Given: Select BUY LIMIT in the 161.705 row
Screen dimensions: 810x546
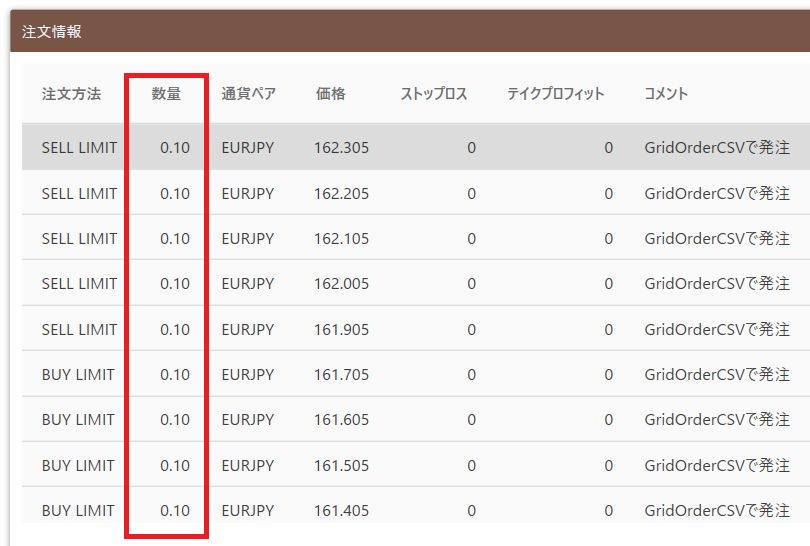Looking at the screenshot, I should (78, 375).
